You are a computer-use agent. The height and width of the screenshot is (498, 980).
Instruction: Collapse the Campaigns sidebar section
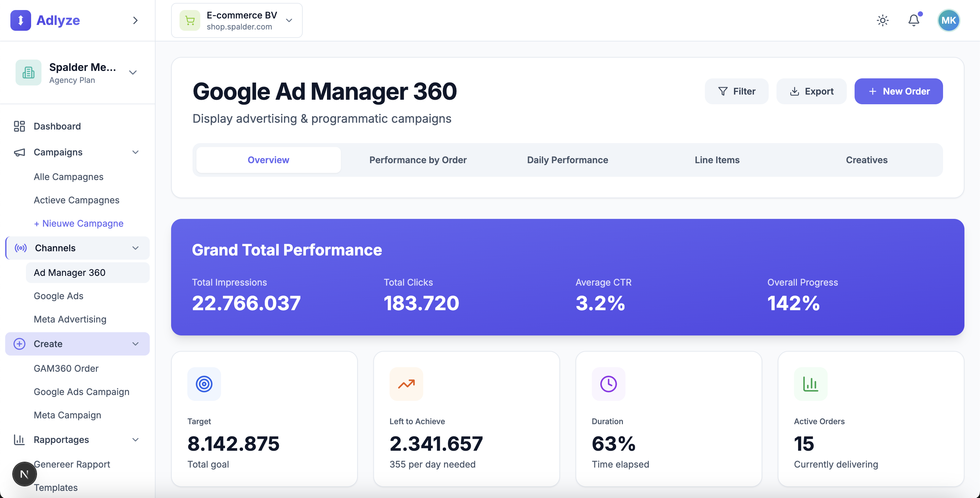[x=135, y=152]
